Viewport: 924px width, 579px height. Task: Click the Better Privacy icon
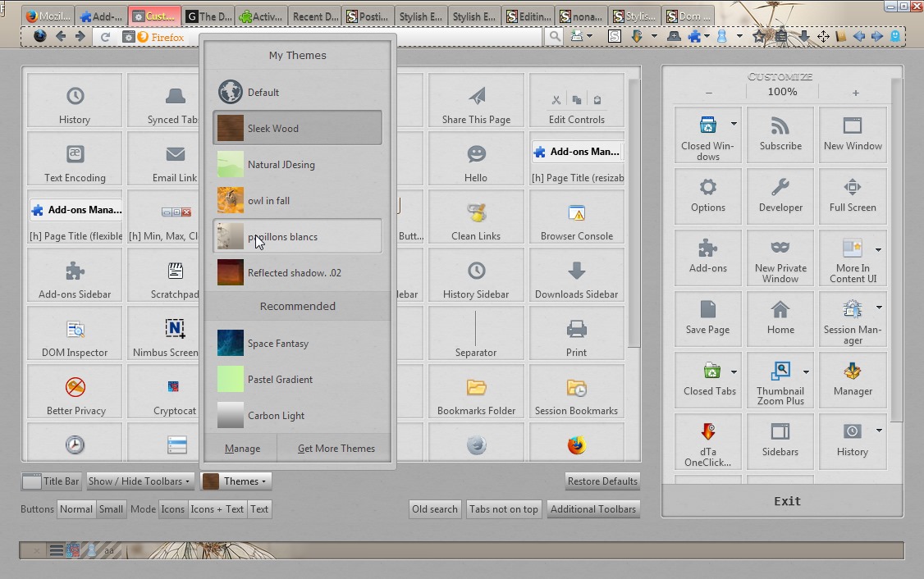tap(74, 391)
